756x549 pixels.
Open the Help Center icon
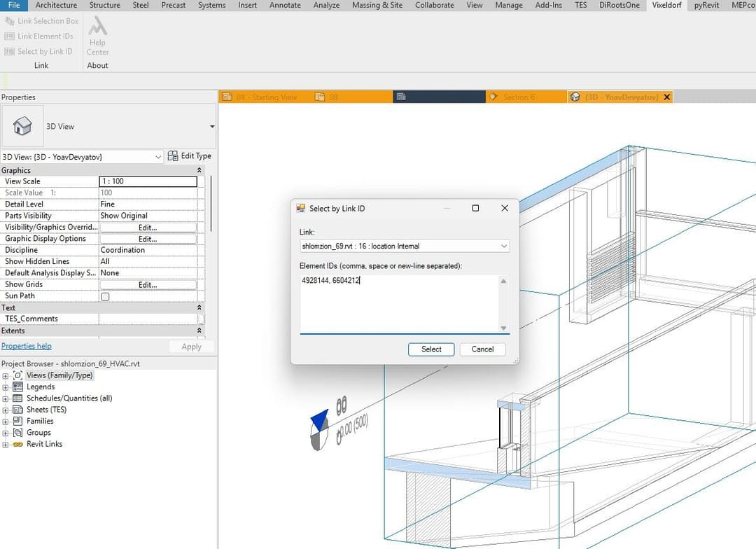97,27
